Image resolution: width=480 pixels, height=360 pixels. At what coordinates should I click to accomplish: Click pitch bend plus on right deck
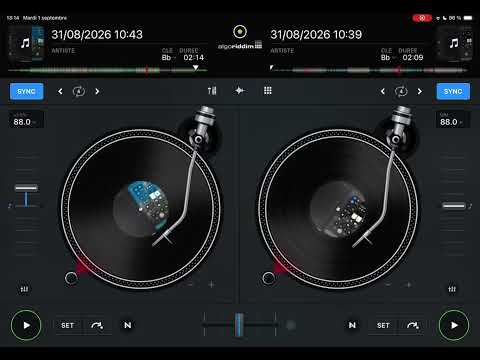click(x=409, y=284)
